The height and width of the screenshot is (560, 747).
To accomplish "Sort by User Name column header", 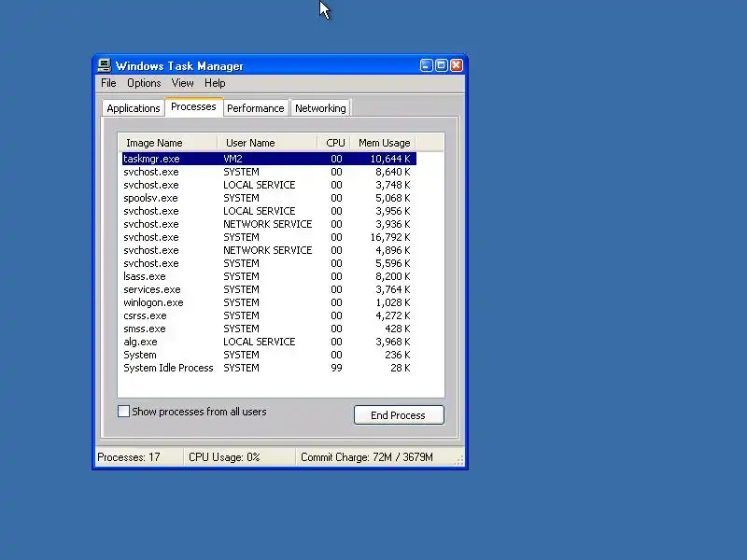I will [x=267, y=143].
